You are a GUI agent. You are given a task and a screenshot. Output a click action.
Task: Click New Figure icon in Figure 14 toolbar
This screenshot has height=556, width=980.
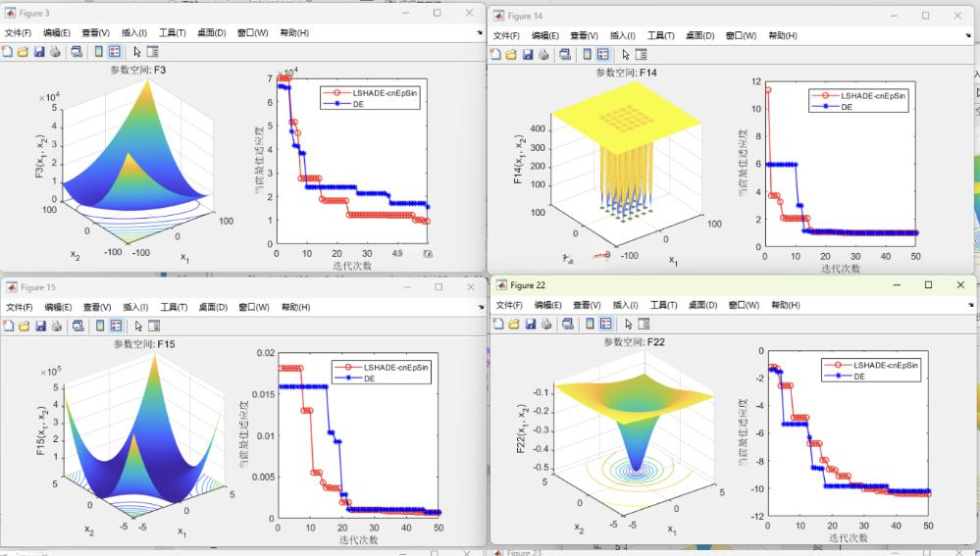pos(495,54)
